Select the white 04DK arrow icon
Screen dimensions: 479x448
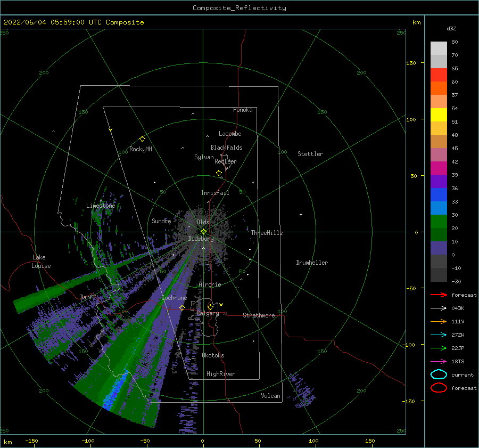coord(439,308)
